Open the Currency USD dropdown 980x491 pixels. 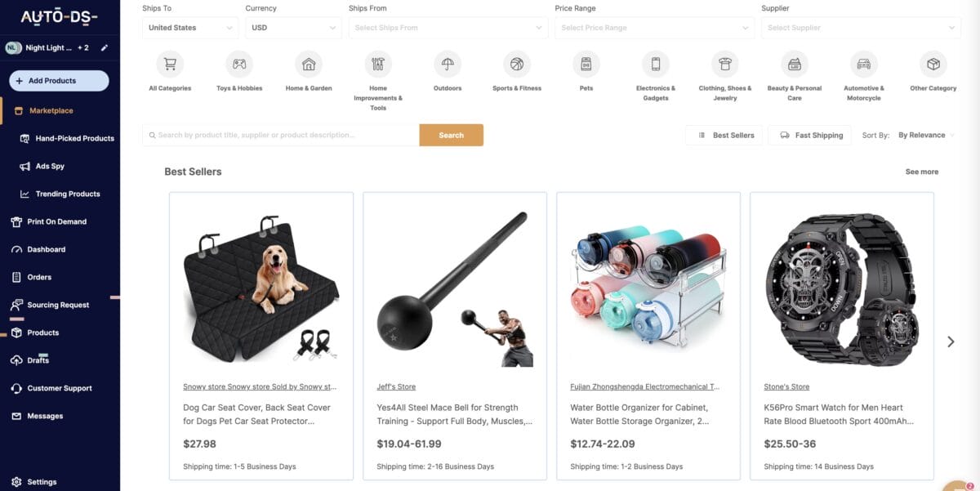click(293, 28)
